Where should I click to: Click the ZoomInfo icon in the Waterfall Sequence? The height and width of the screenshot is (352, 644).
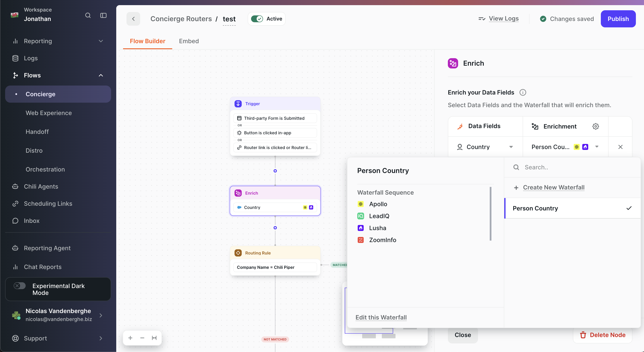360,240
